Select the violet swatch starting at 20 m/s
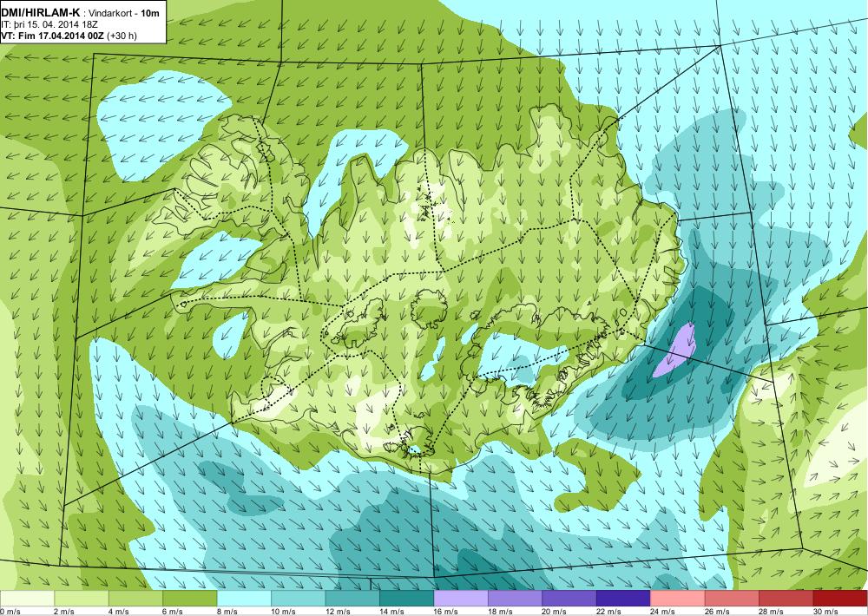 569,599
